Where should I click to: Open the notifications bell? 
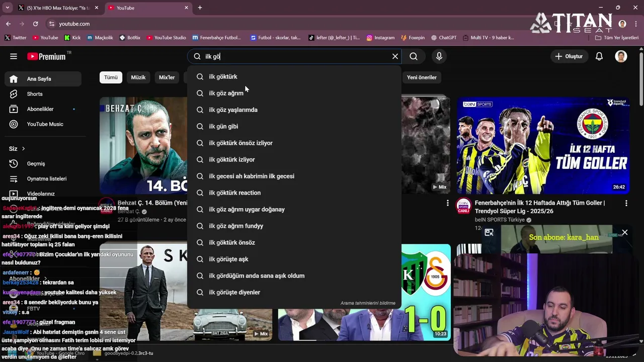click(x=599, y=56)
